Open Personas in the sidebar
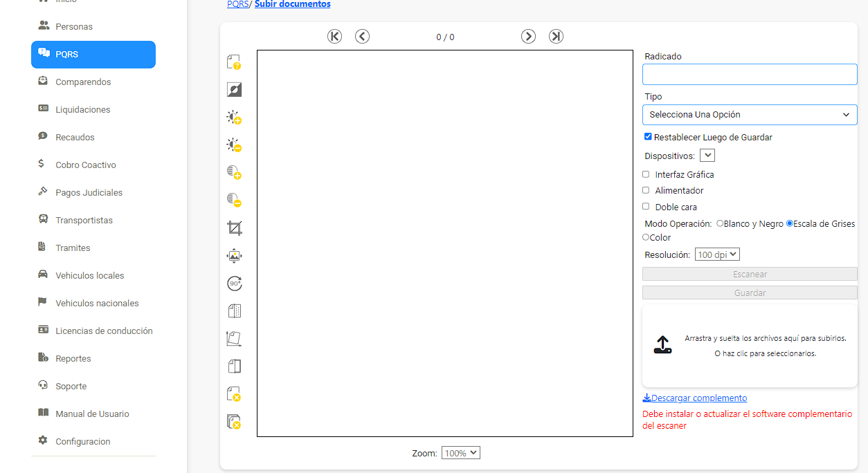868x473 pixels. [x=93, y=26]
